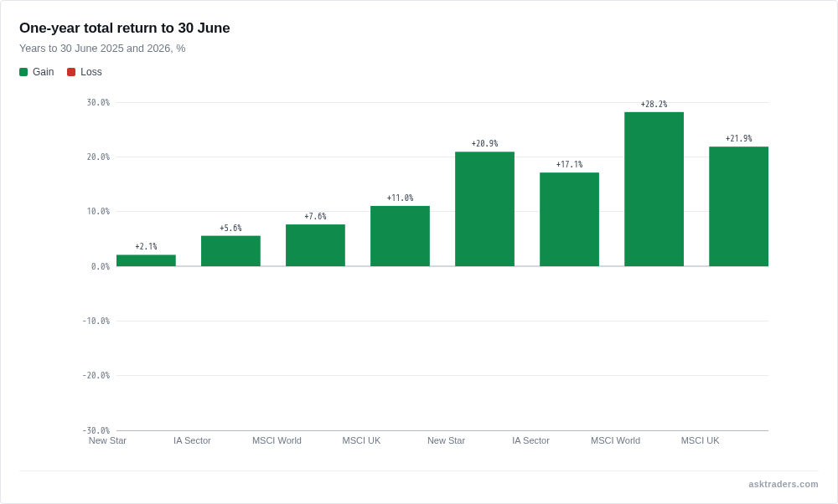Click the bar labeled +20.9%
Screen dimensions: 838x504
pyautogui.click(x=484, y=209)
